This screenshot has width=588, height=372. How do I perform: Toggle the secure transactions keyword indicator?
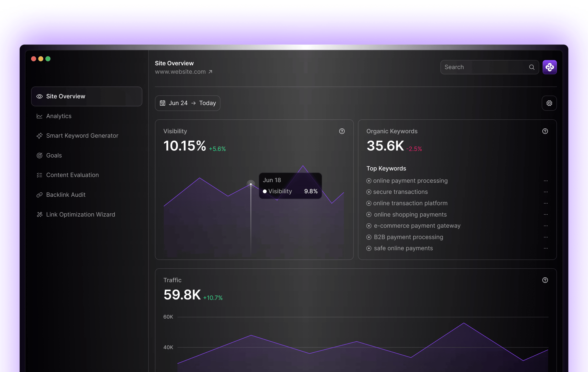click(x=369, y=192)
